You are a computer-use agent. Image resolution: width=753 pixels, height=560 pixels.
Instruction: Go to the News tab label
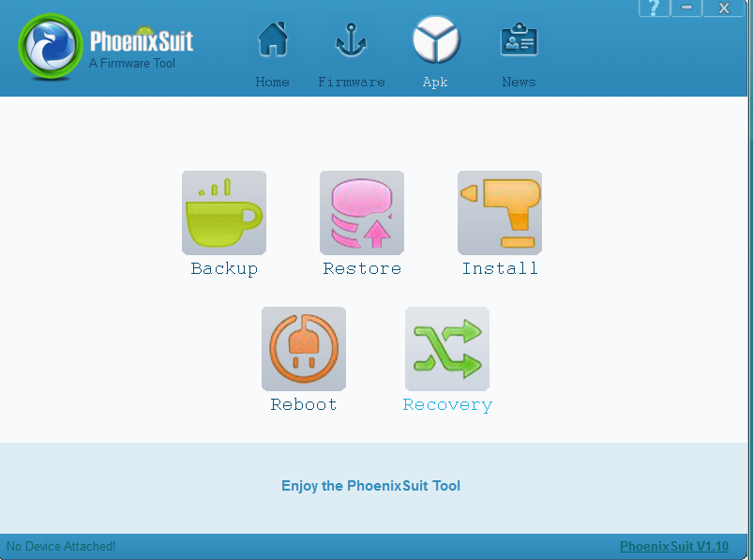coord(520,83)
